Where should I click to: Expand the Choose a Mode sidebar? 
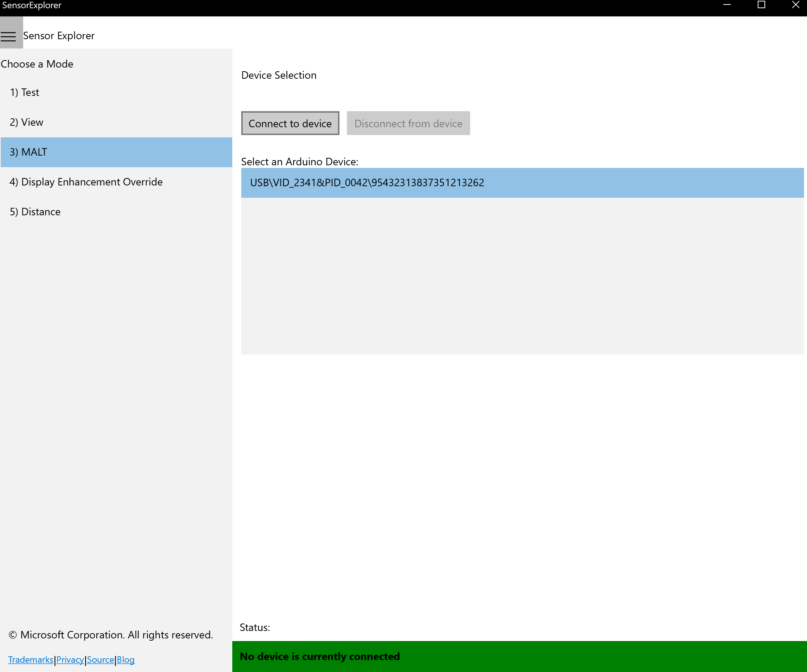[x=10, y=34]
